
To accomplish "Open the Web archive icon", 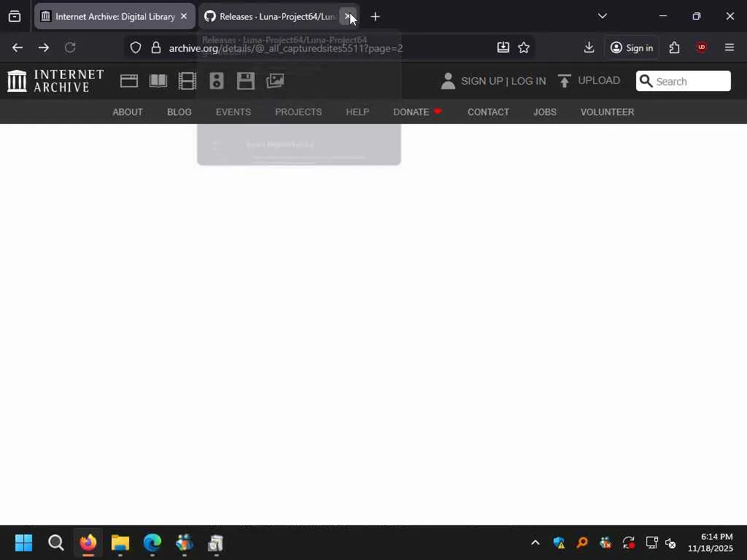I will [x=129, y=81].
